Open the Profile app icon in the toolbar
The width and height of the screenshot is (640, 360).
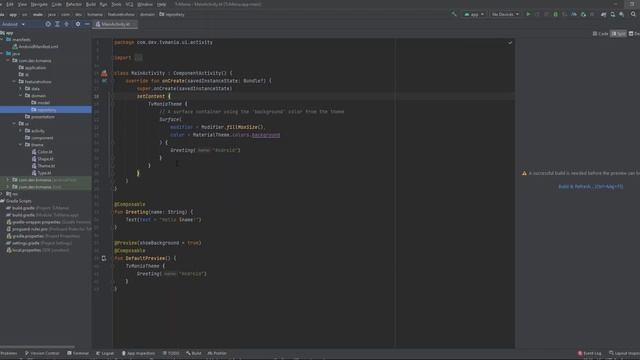pos(574,14)
